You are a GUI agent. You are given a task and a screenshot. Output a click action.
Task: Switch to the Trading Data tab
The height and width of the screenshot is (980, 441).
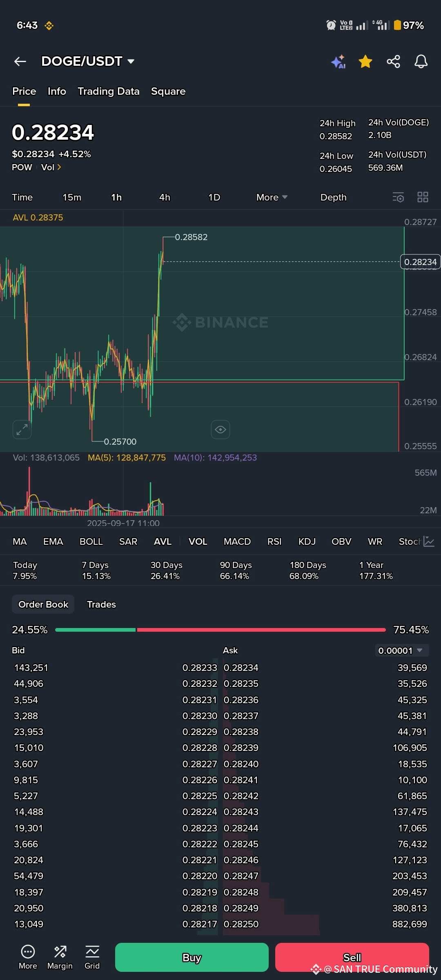pos(109,91)
